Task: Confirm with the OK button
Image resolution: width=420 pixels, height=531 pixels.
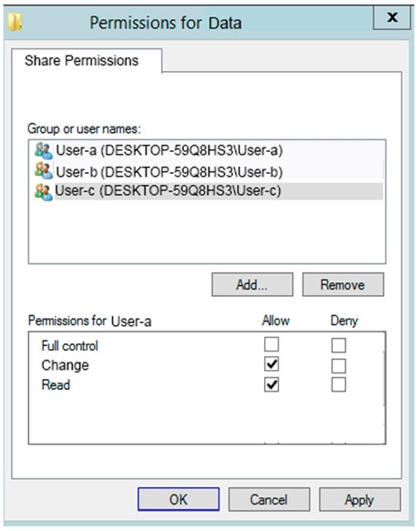Action: [x=179, y=499]
